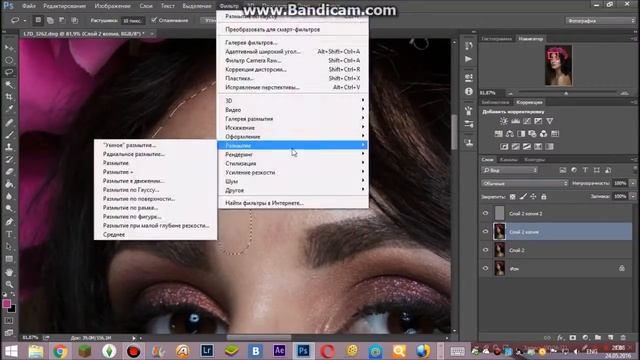640x360 pixels.
Task: Select the Lasso tool in left toolbar
Action: tap(9, 72)
